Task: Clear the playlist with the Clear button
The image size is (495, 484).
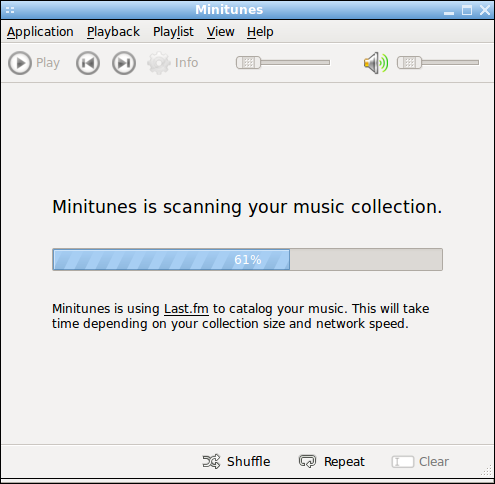Action: click(420, 462)
